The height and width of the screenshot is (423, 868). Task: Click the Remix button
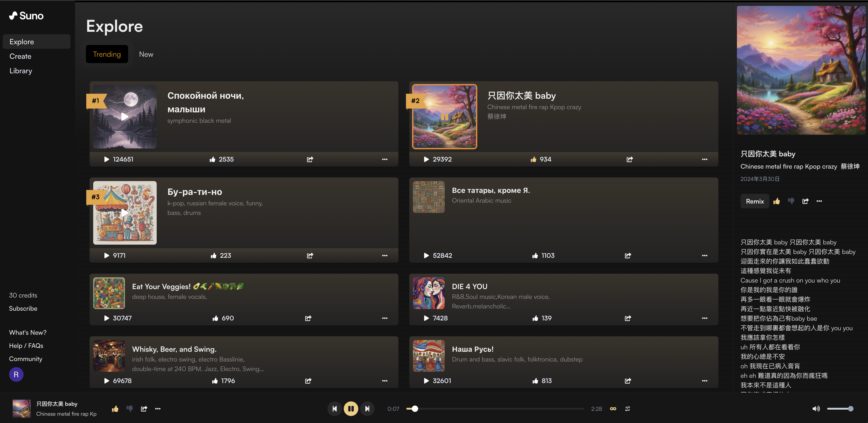pyautogui.click(x=754, y=201)
